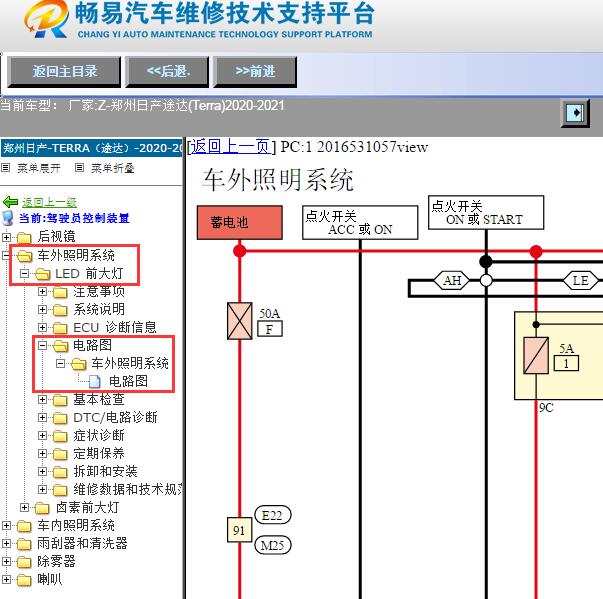Viewport: 603px width, 599px height.
Task: Open the 返回上一级 link
Action: [49, 202]
